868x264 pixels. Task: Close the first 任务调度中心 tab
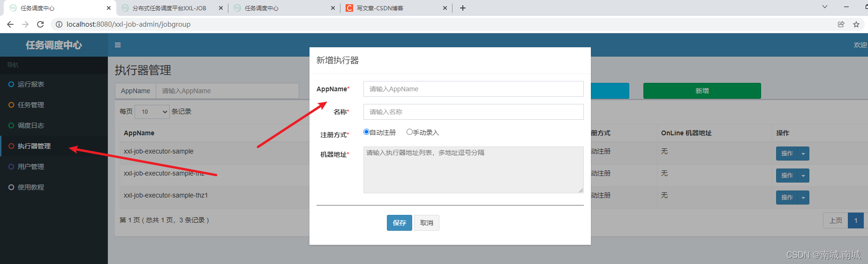(x=109, y=8)
